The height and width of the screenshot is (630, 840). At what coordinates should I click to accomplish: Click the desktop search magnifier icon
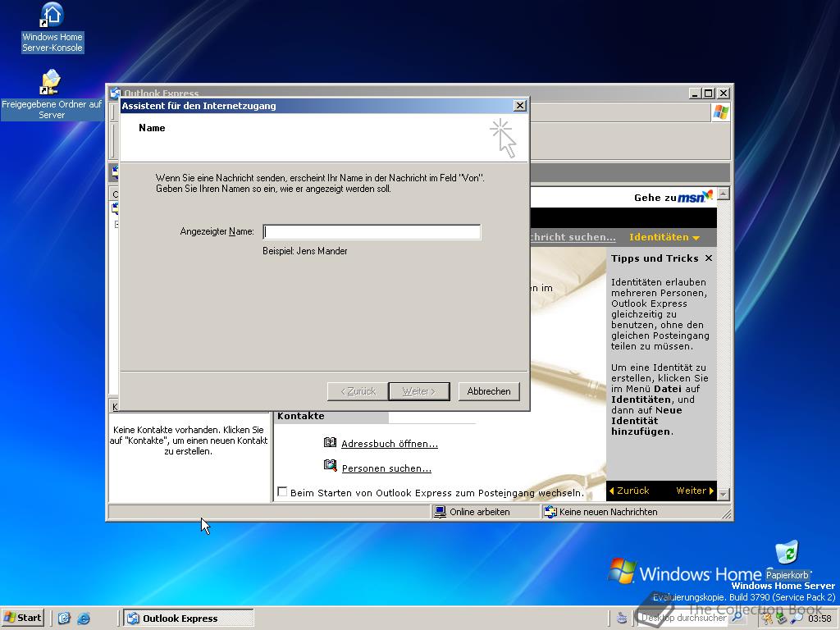click(x=737, y=618)
